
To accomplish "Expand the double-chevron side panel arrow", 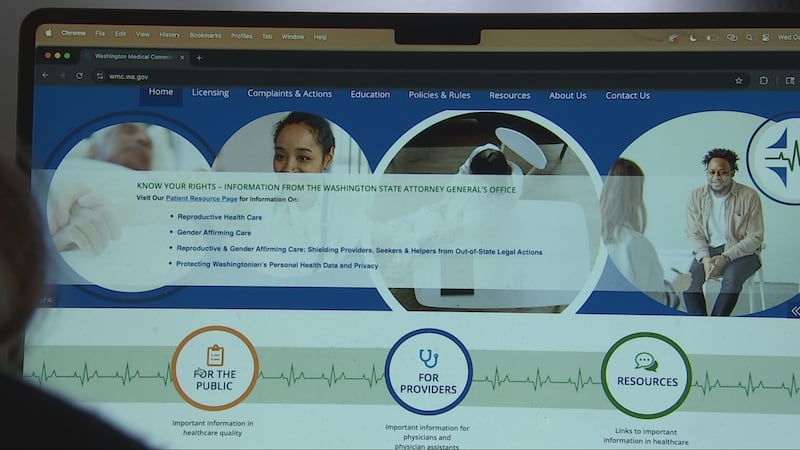I will tap(795, 311).
